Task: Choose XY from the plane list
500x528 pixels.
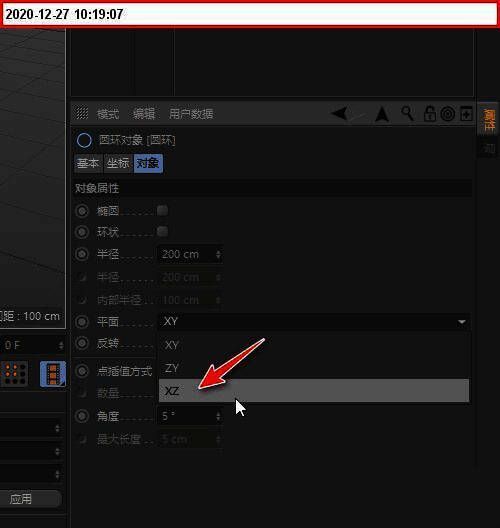Action: (x=314, y=345)
